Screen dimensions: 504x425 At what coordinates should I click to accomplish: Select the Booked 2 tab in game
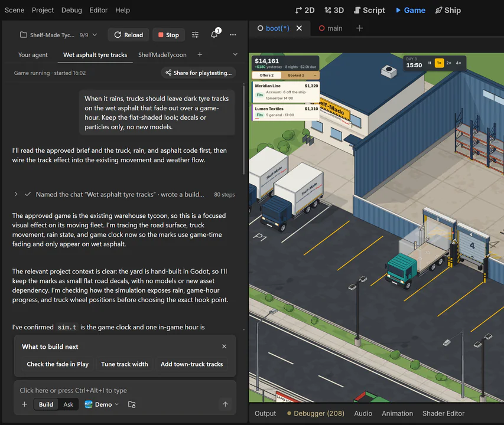click(x=295, y=75)
